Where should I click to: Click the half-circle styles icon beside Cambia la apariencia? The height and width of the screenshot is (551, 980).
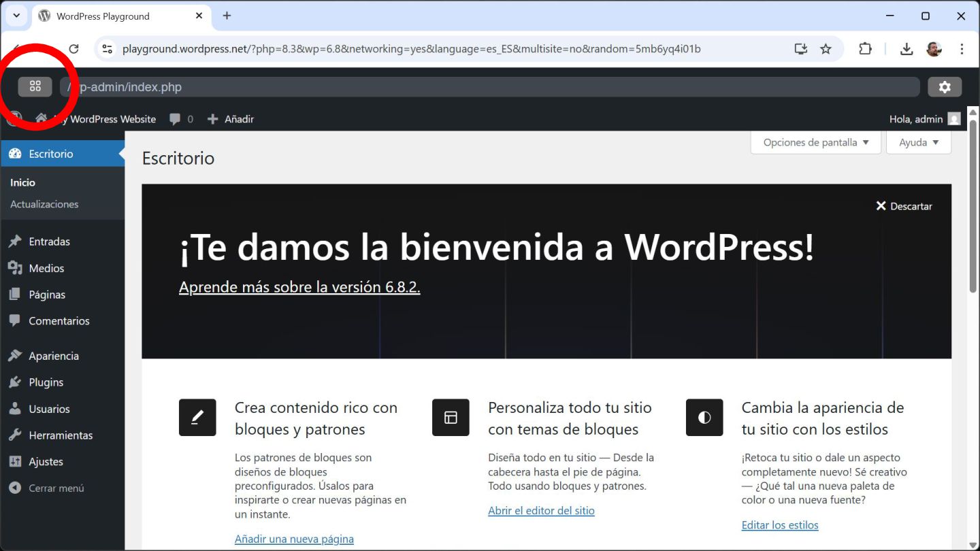tap(704, 418)
